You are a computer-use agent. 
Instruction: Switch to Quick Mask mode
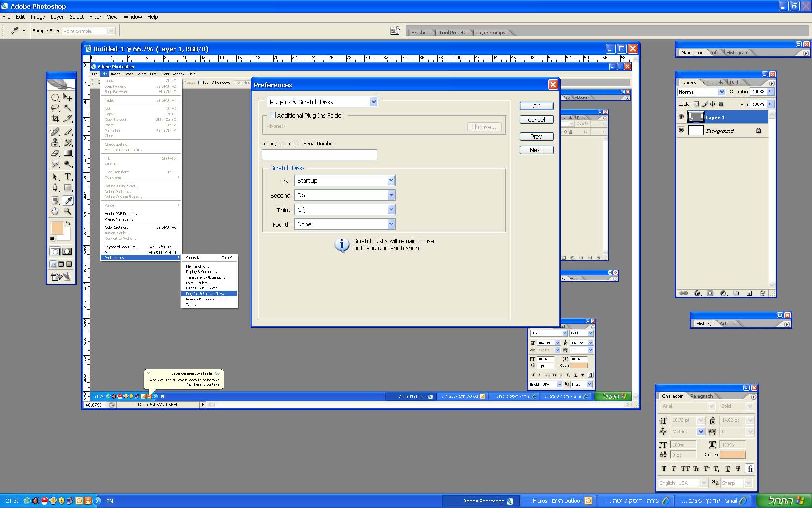[x=67, y=252]
